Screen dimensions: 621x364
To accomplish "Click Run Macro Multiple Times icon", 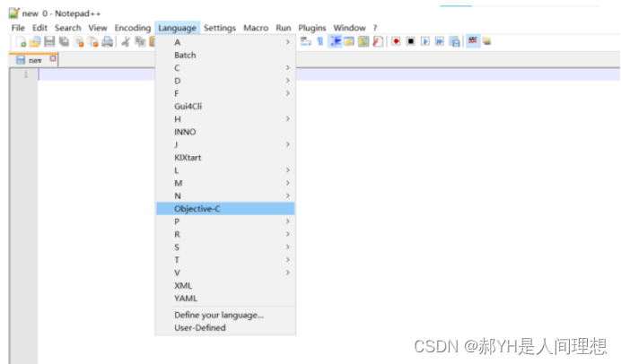I will (440, 41).
